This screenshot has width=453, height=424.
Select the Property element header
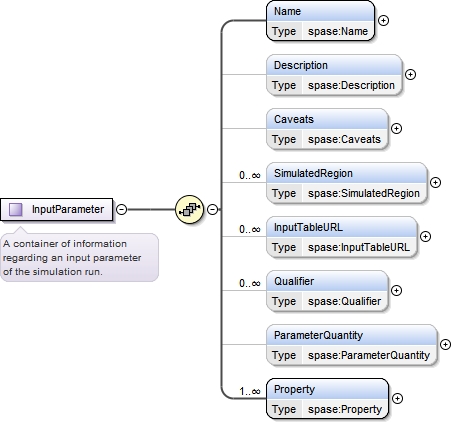click(328, 389)
